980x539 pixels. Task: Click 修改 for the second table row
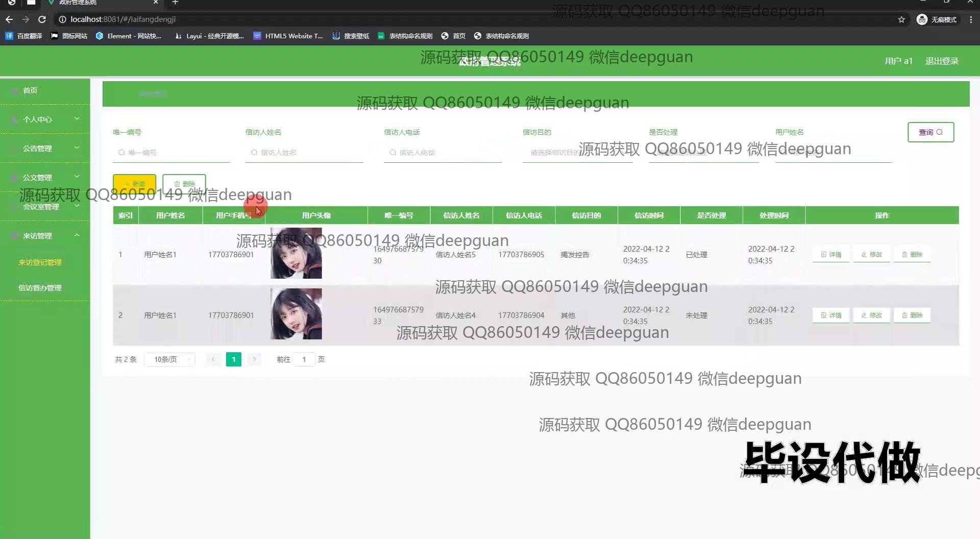click(872, 315)
